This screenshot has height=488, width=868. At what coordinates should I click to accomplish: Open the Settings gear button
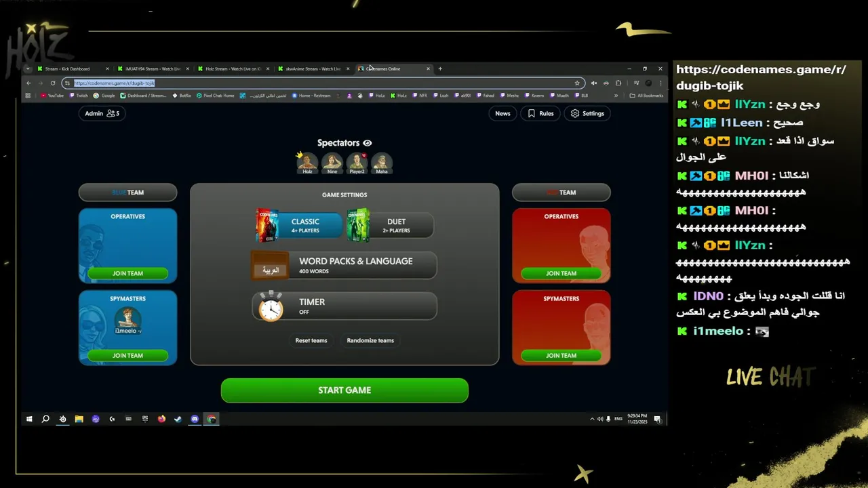coord(587,113)
